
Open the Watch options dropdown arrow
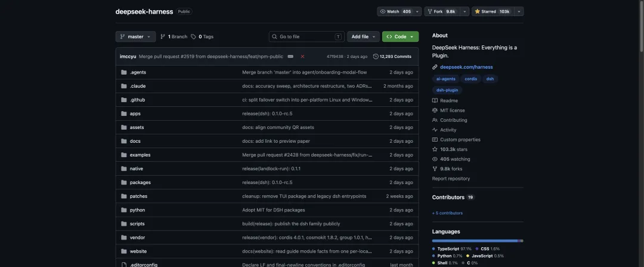tap(417, 11)
